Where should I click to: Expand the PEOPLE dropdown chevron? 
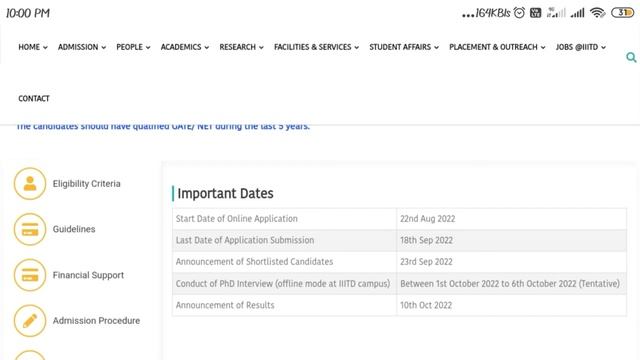click(x=148, y=48)
